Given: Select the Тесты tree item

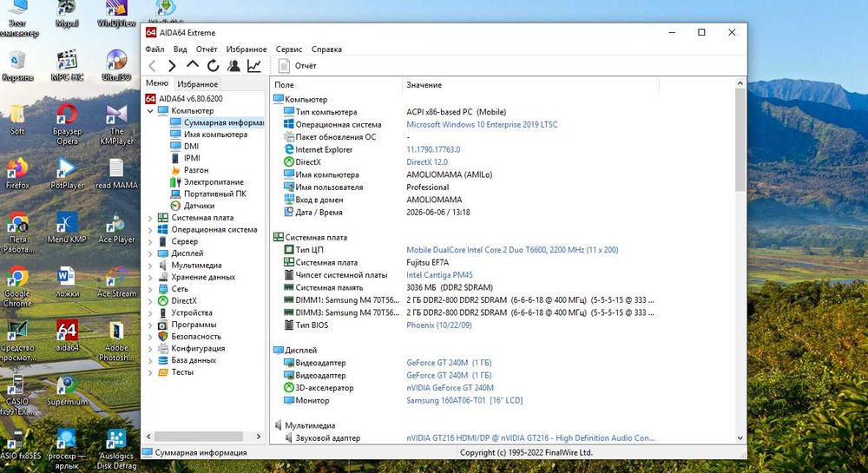Looking at the screenshot, I should 175,372.
